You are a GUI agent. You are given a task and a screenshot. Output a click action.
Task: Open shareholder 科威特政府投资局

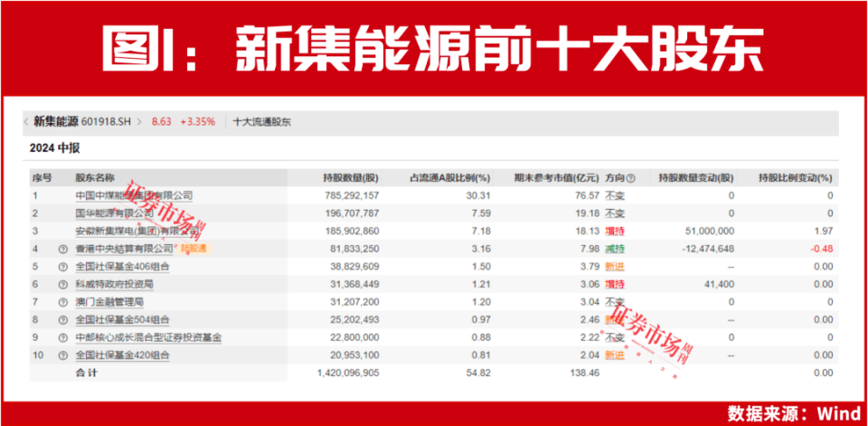click(x=114, y=284)
